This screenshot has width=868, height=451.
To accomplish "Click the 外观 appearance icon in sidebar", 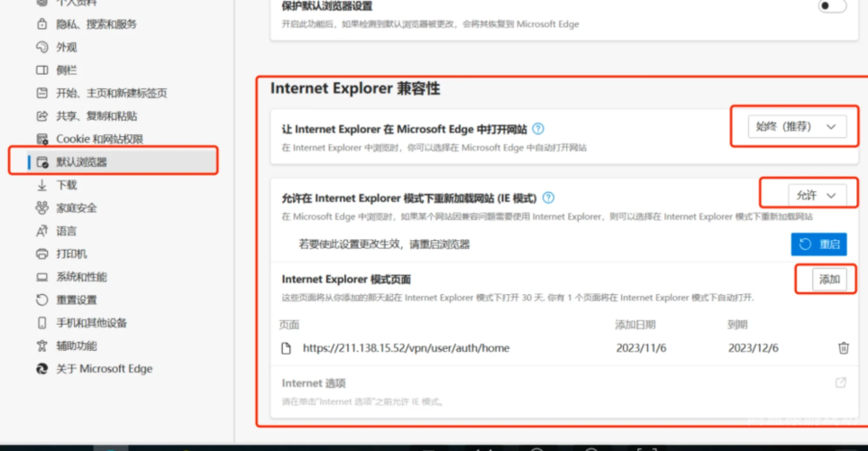I will [x=41, y=47].
